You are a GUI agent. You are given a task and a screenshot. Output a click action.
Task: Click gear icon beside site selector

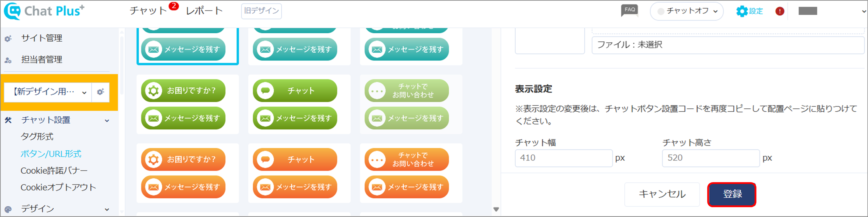100,92
